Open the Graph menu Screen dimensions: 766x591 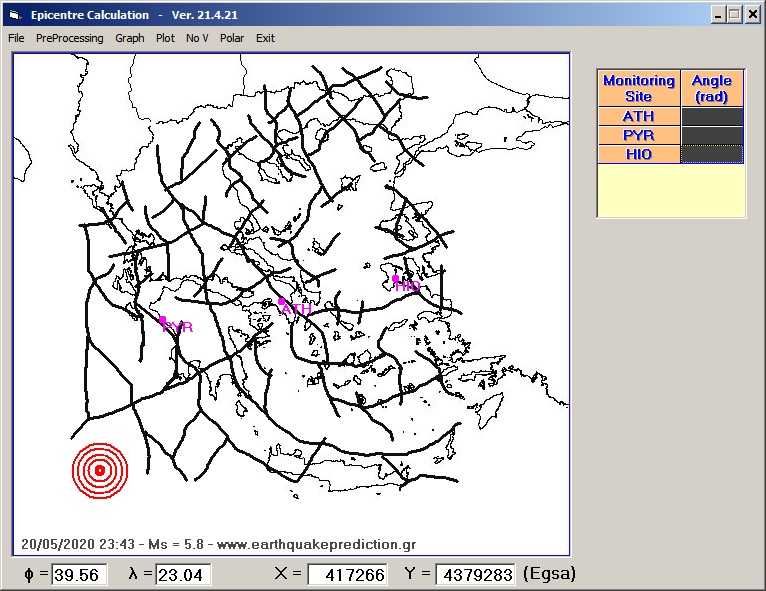pos(129,38)
